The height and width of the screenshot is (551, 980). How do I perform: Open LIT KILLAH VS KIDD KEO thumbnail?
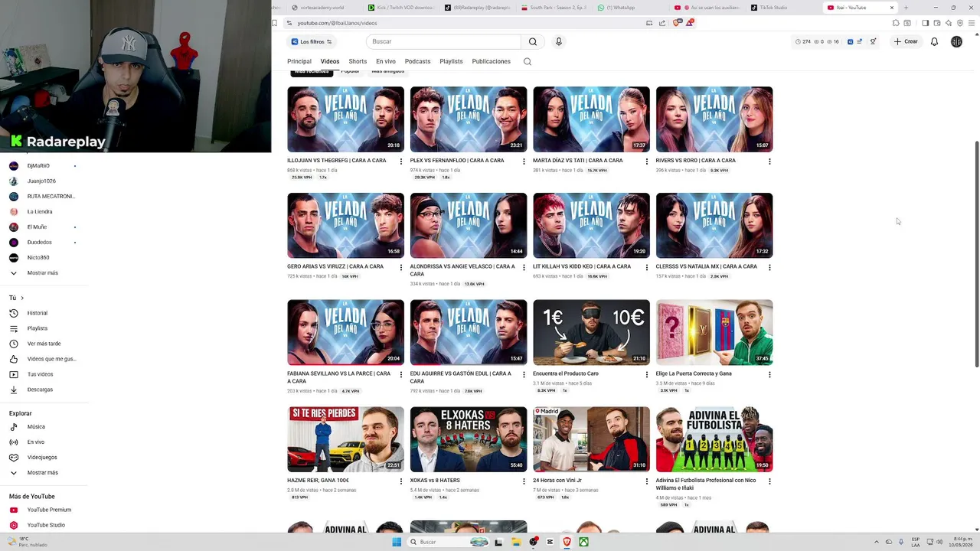coord(591,225)
